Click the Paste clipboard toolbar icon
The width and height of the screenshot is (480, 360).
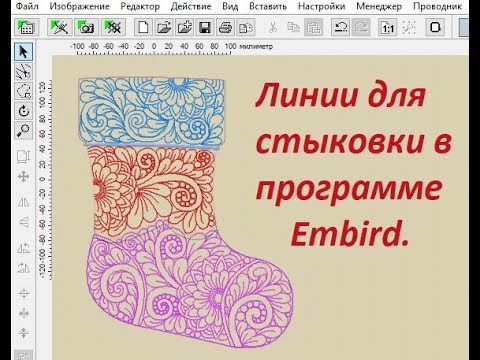(314, 27)
